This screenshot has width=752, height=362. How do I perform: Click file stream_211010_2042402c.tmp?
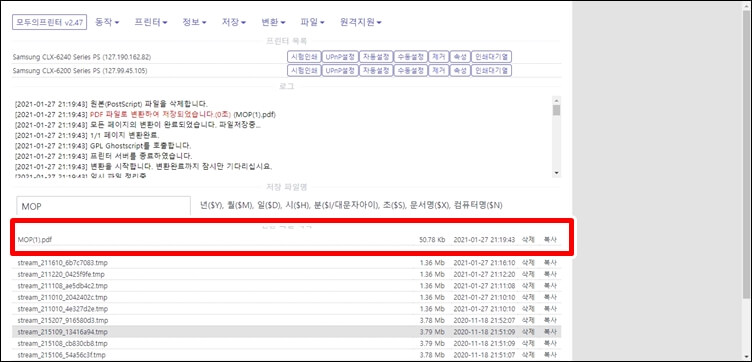(x=62, y=297)
